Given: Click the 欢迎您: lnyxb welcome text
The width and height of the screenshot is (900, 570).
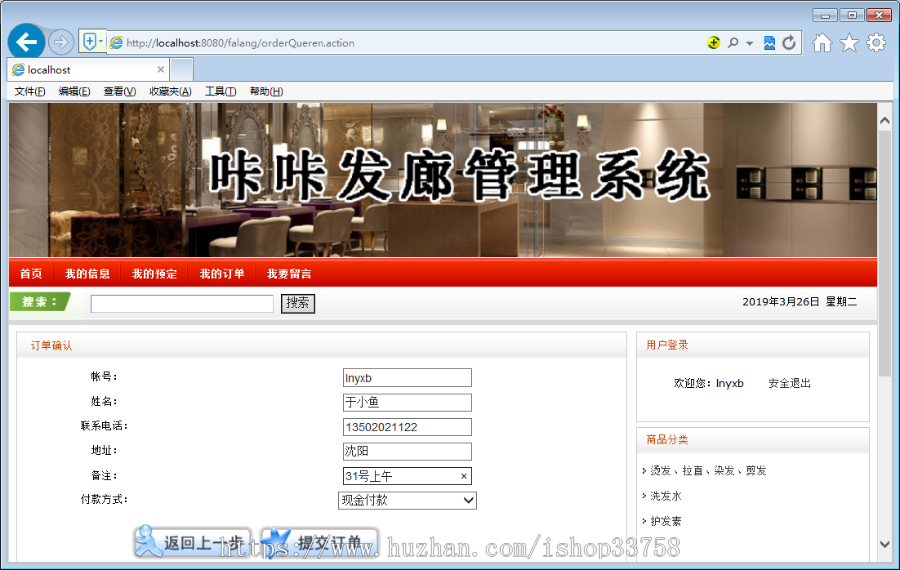Looking at the screenshot, I should pyautogui.click(x=708, y=383).
